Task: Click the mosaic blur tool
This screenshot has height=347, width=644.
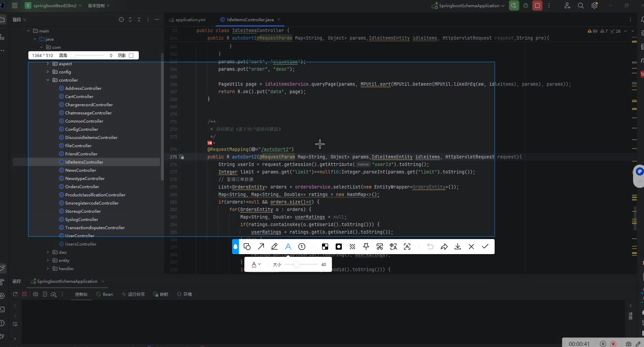Action: pos(325,247)
